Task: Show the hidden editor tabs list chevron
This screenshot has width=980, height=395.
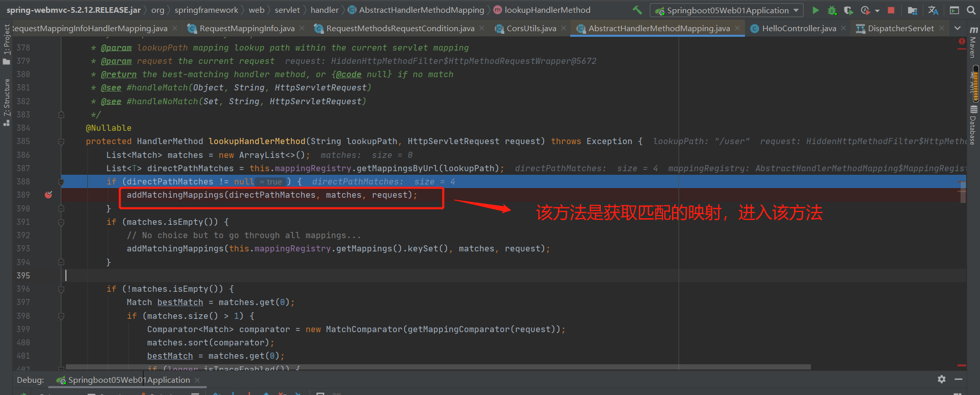Action: pos(958,29)
